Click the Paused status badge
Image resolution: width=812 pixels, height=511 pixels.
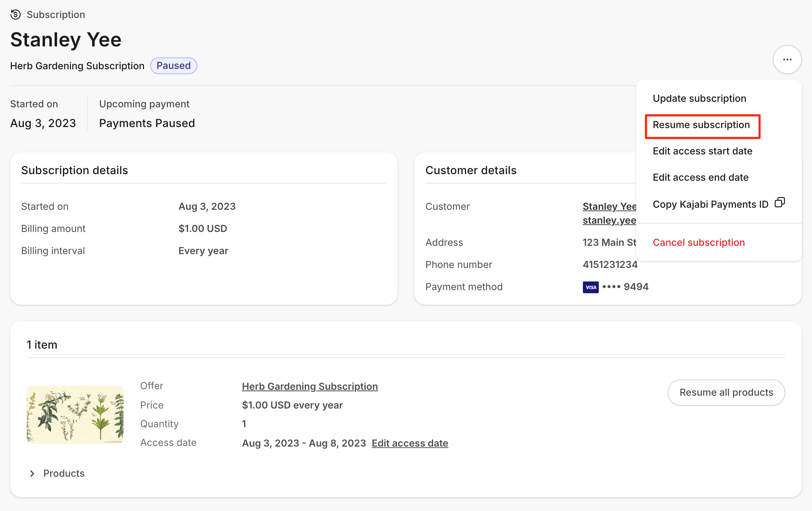point(173,65)
